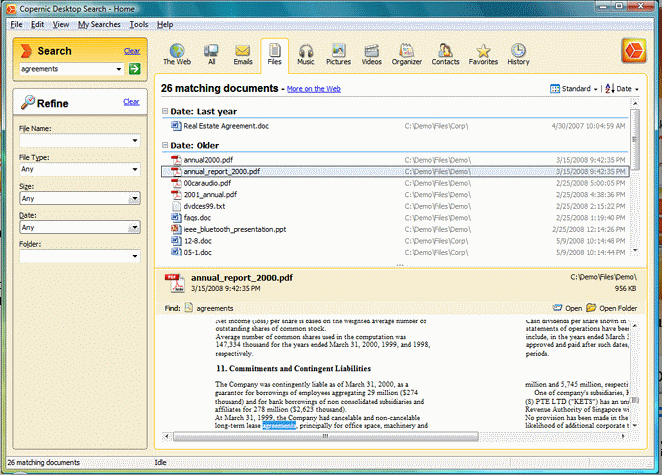Screen dimensions: 662x475
Task: Open the Standard view dropdown
Action: coord(575,89)
